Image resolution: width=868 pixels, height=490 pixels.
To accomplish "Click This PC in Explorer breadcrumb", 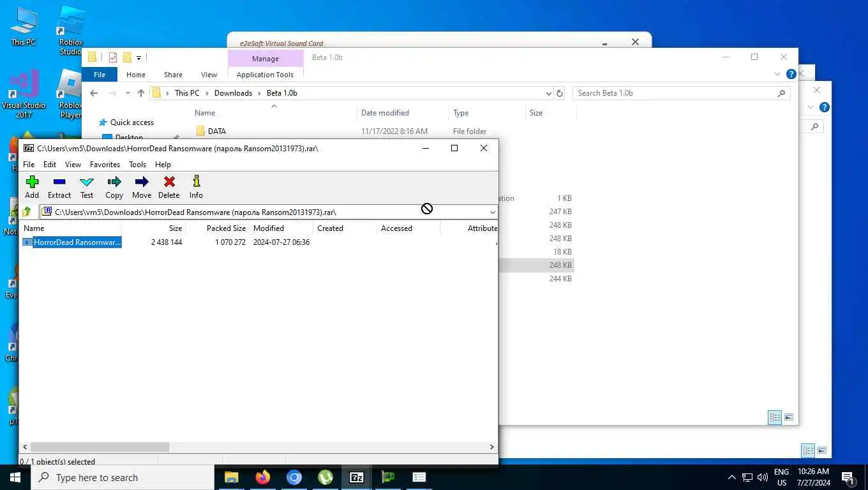I will [187, 93].
